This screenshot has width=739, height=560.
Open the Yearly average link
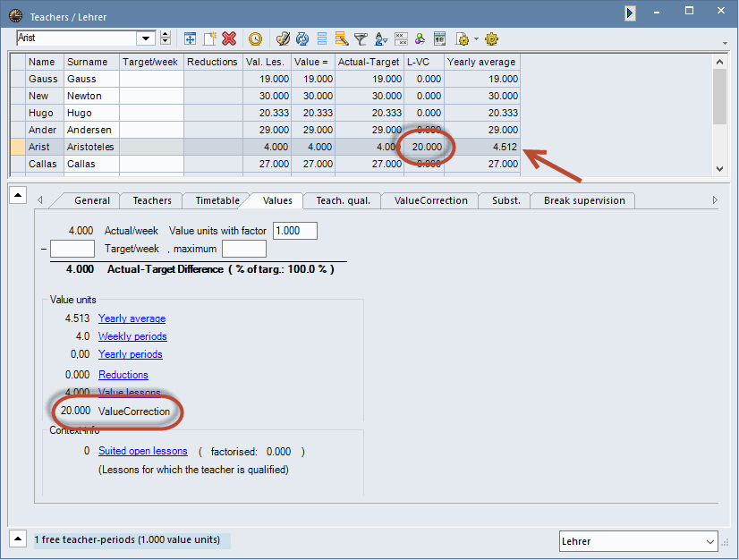coord(132,318)
